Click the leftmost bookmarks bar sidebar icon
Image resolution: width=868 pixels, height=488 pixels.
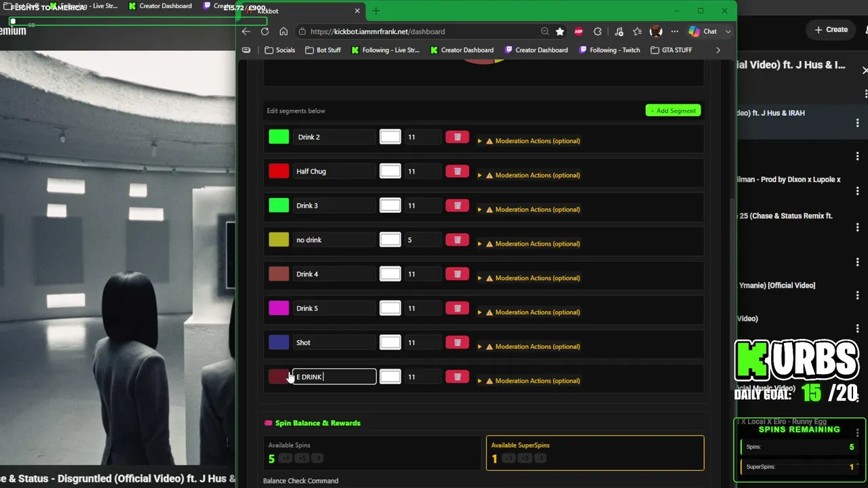[246, 50]
